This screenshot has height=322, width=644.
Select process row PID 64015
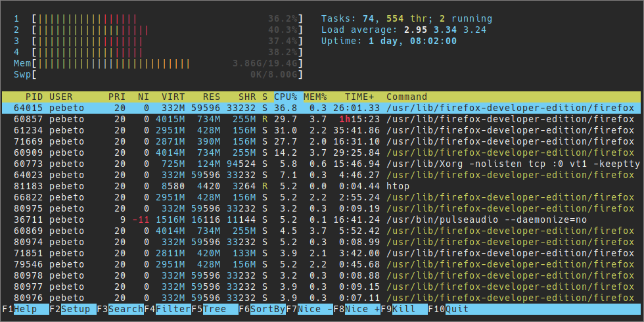[x=321, y=108]
